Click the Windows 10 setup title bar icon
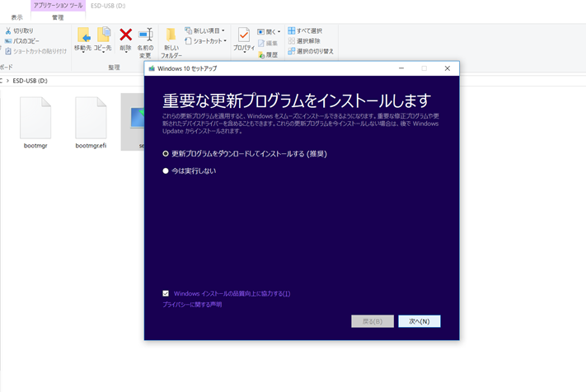Screen dimensions: 586x392 coord(152,68)
